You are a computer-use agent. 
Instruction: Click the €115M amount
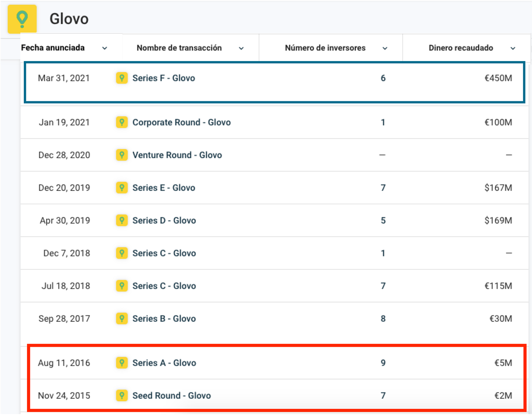point(498,286)
